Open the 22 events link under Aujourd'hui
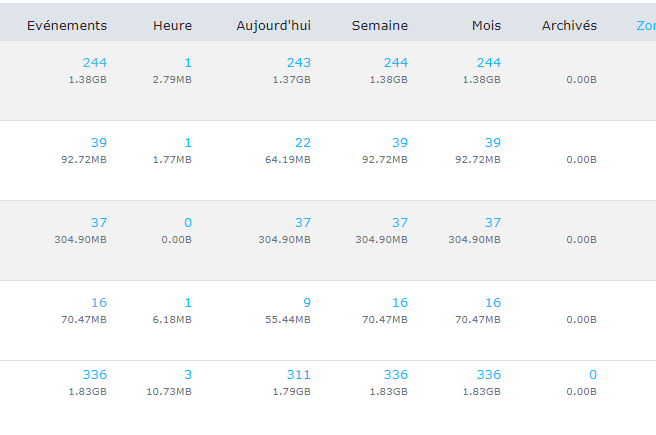This screenshot has height=435, width=656. click(303, 143)
